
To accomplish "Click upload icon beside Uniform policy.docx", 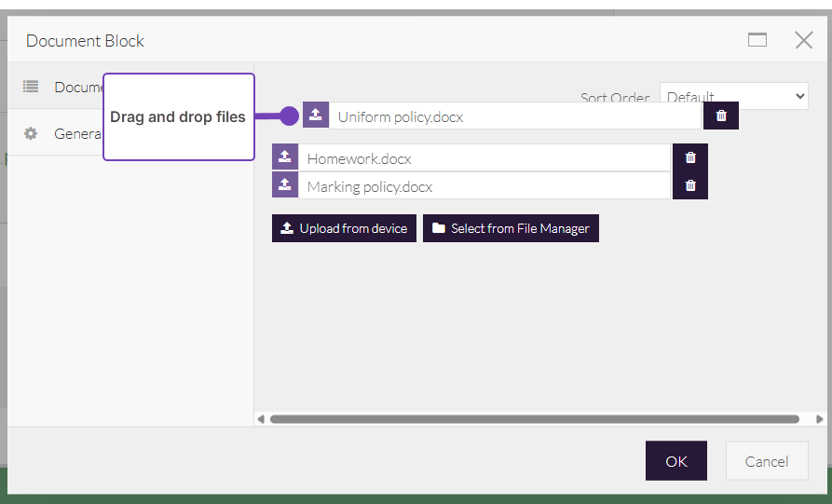I will pos(316,116).
